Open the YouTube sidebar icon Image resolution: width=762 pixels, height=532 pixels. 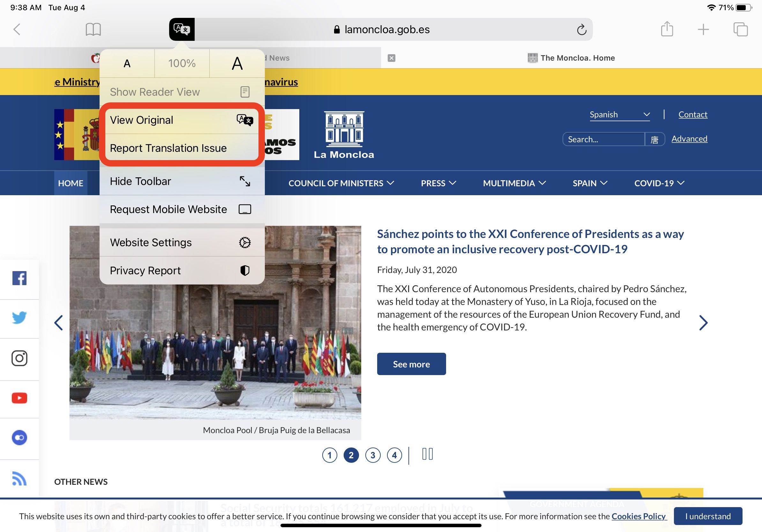[19, 398]
